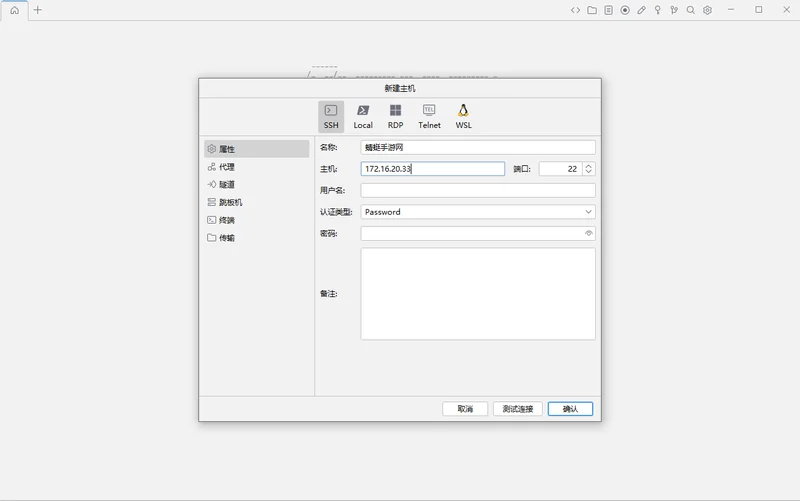Expand the Password authentication type dropdown
This screenshot has height=501, width=800.
pyautogui.click(x=478, y=212)
